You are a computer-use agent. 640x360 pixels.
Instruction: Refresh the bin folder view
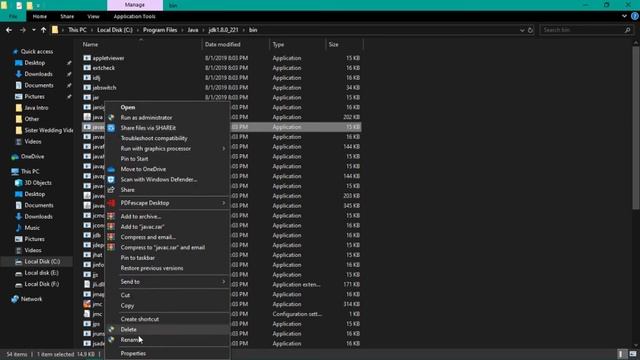pos(530,30)
